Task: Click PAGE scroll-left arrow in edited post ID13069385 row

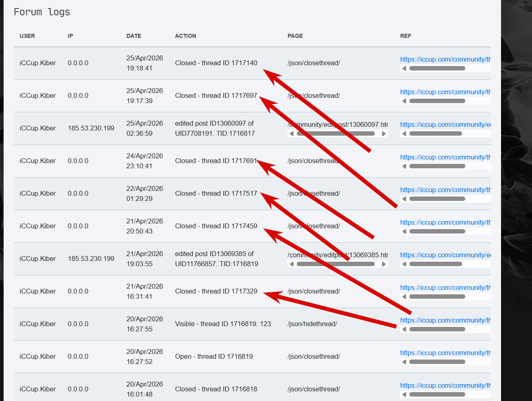Action: point(292,264)
